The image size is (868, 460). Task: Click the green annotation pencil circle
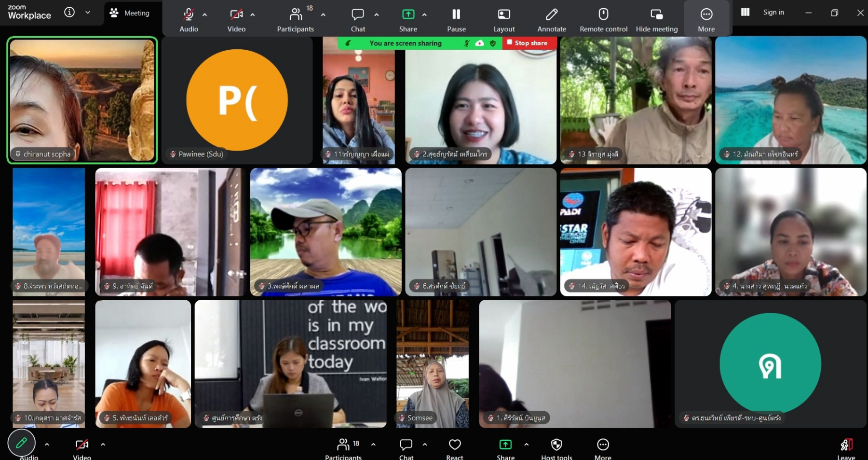click(22, 443)
